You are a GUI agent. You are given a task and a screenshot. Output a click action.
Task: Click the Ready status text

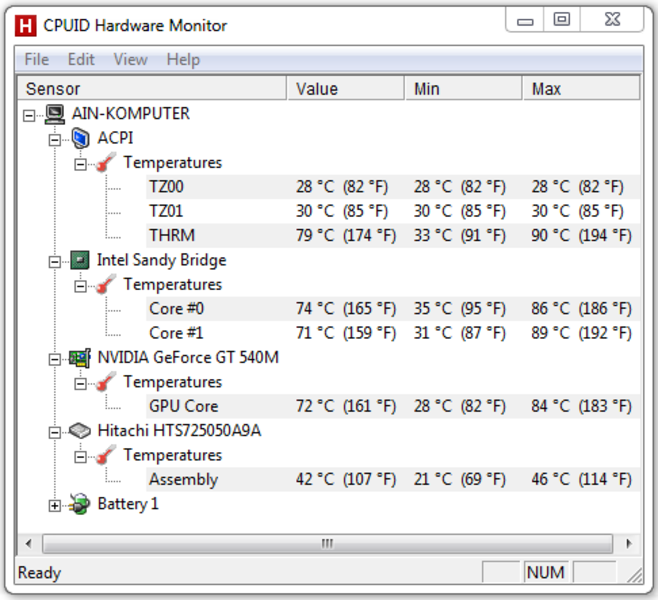point(39,573)
